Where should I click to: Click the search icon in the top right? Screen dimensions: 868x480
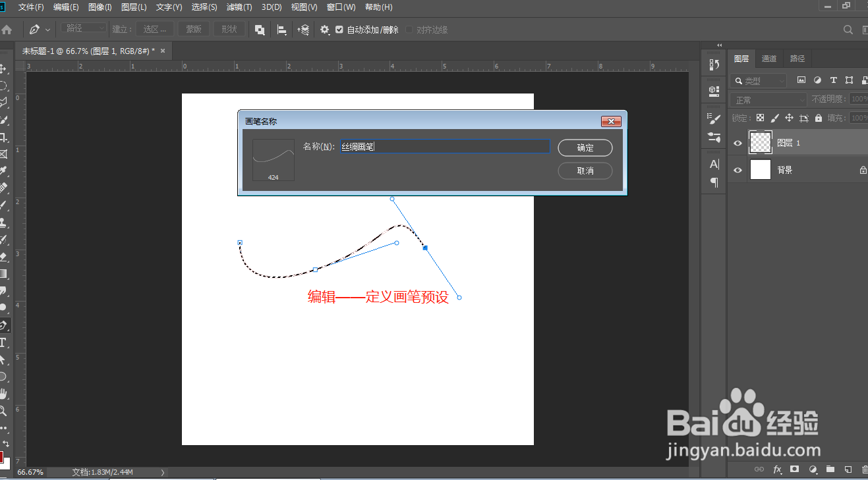click(x=848, y=30)
